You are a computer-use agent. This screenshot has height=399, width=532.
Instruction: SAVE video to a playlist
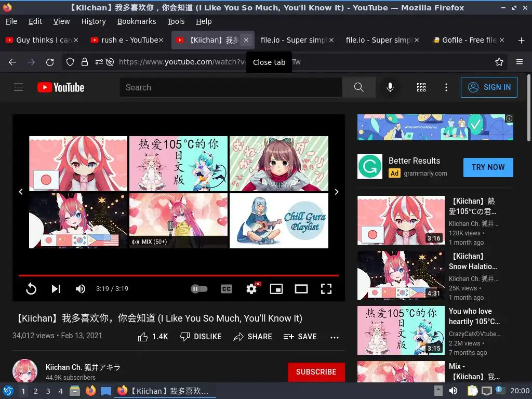tap(300, 337)
